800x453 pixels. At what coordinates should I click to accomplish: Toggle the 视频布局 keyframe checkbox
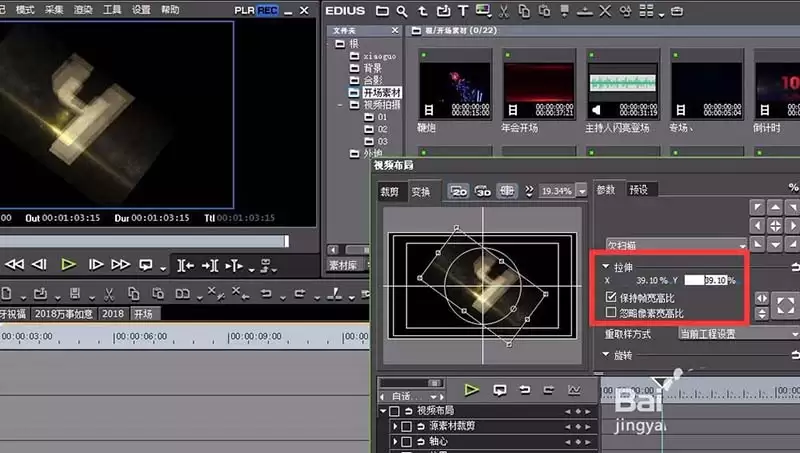[394, 411]
